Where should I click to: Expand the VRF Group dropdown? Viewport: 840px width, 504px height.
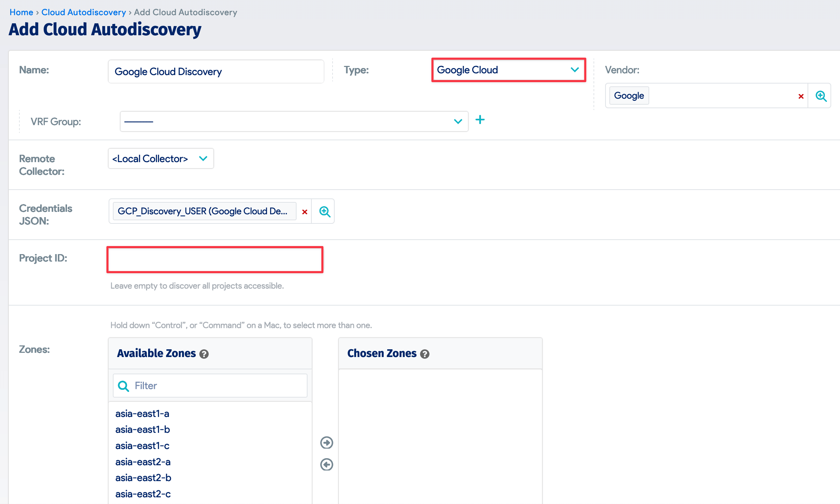click(x=458, y=121)
